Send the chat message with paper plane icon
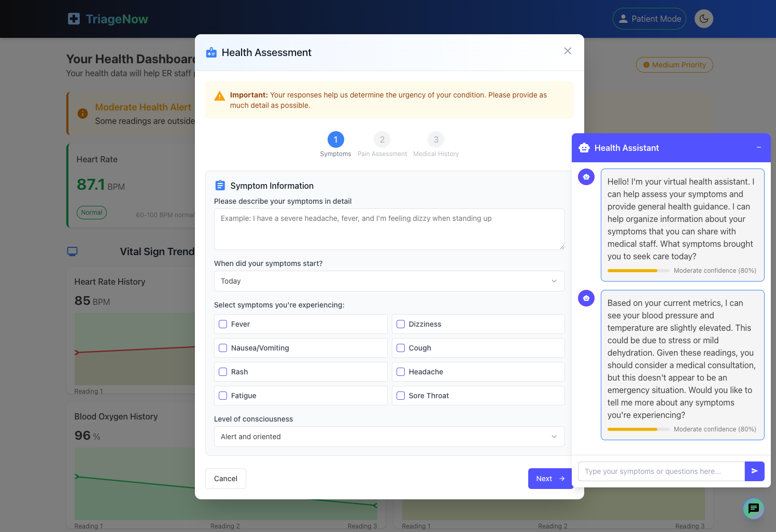 [x=755, y=471]
